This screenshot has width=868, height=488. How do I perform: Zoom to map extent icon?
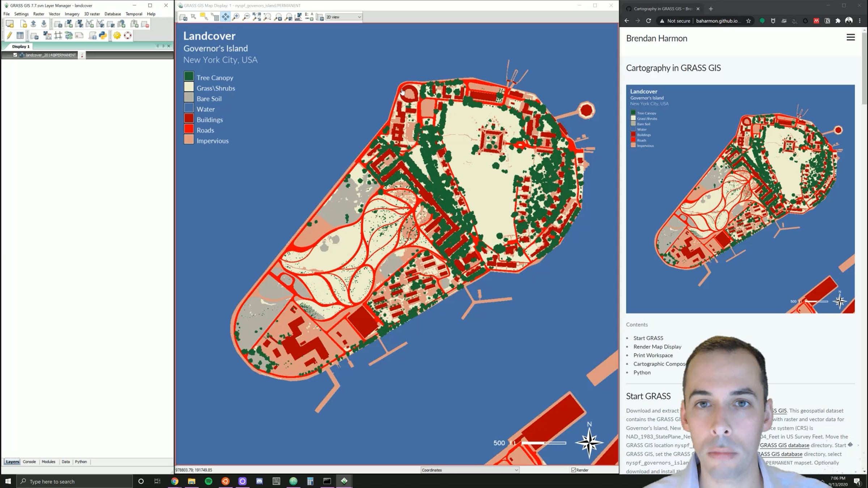[257, 17]
